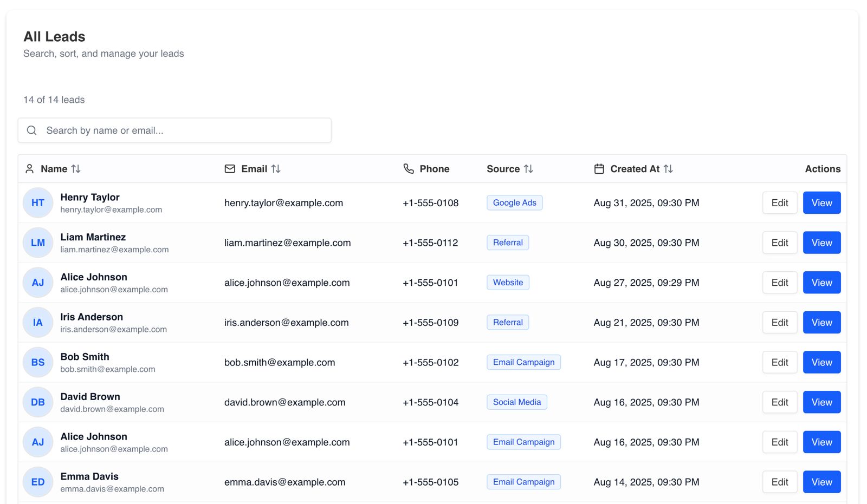867x504 pixels.
Task: Open the Google Ads source badge for Henry Taylor
Action: (514, 202)
